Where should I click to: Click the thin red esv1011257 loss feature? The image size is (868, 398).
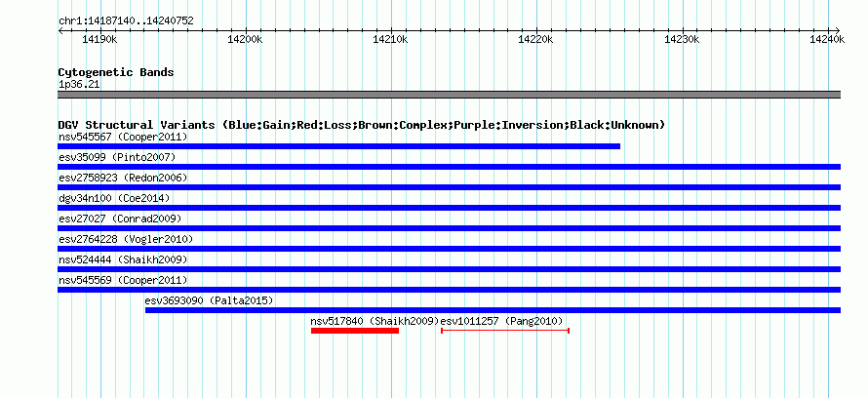click(505, 331)
